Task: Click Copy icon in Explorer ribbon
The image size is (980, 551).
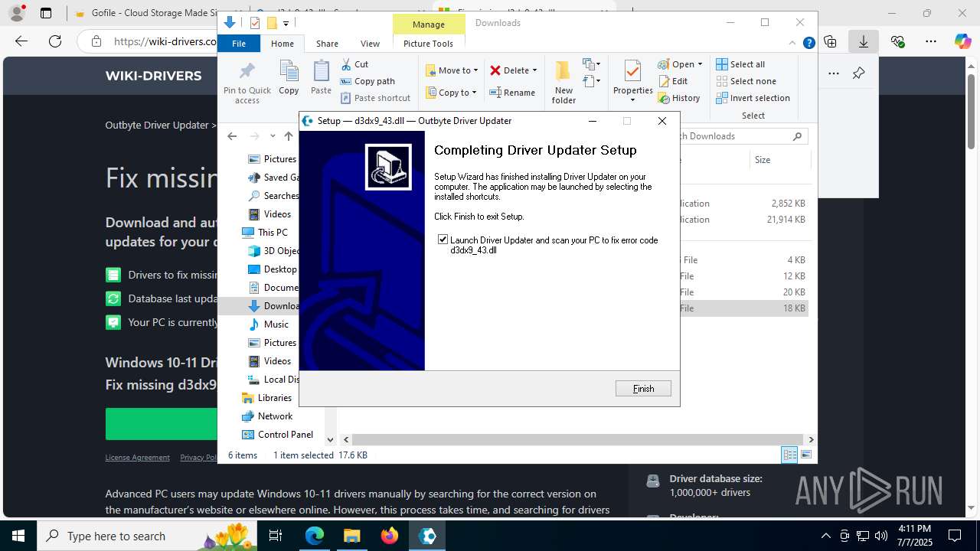Action: click(x=289, y=78)
